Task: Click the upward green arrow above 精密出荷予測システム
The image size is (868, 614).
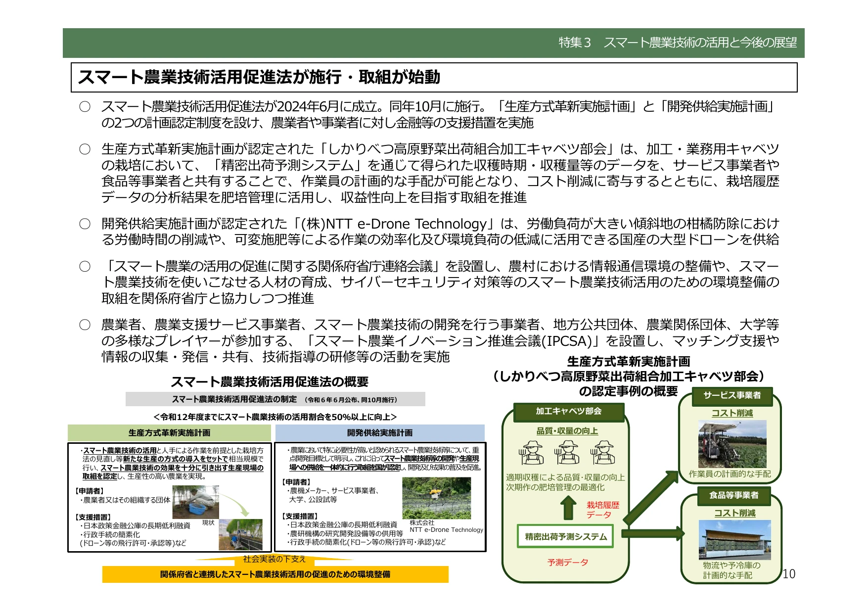Action: [x=569, y=508]
